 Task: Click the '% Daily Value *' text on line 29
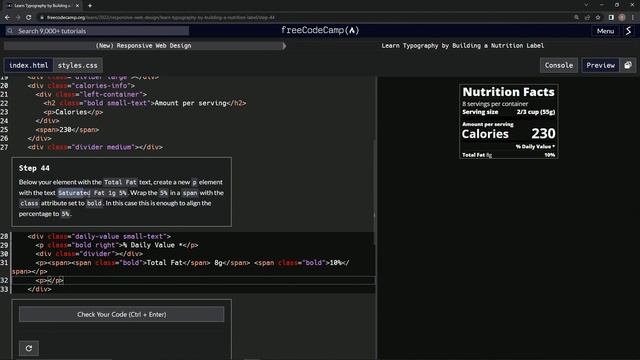click(x=154, y=245)
